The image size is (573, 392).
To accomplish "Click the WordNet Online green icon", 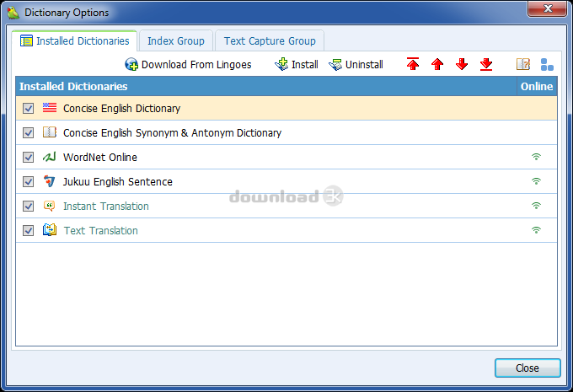I will click(50, 157).
